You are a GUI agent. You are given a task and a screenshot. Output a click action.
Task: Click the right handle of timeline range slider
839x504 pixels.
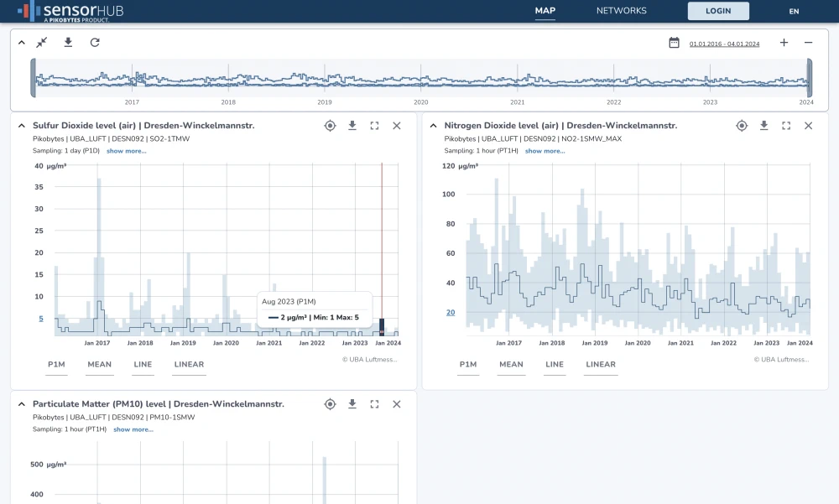coord(810,78)
